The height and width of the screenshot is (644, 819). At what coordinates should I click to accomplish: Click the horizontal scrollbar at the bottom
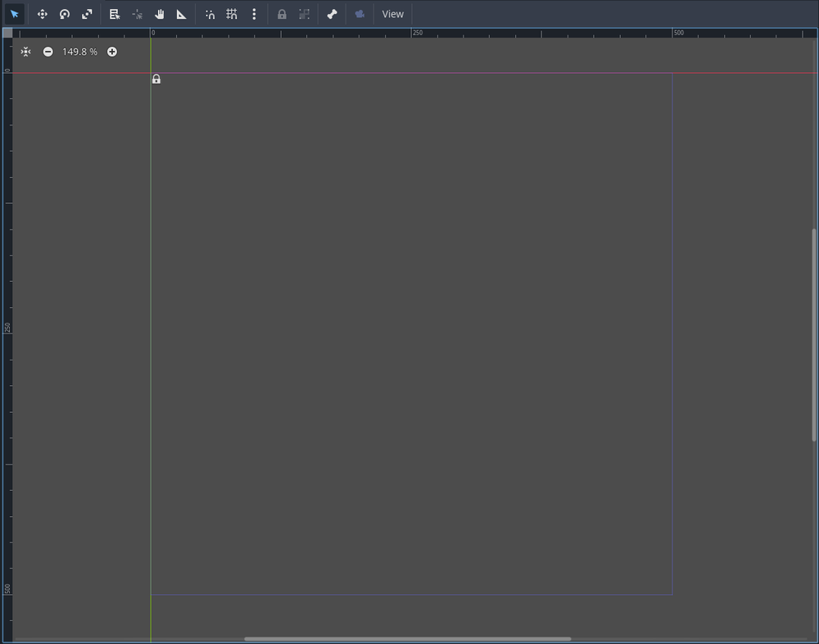[407, 638]
